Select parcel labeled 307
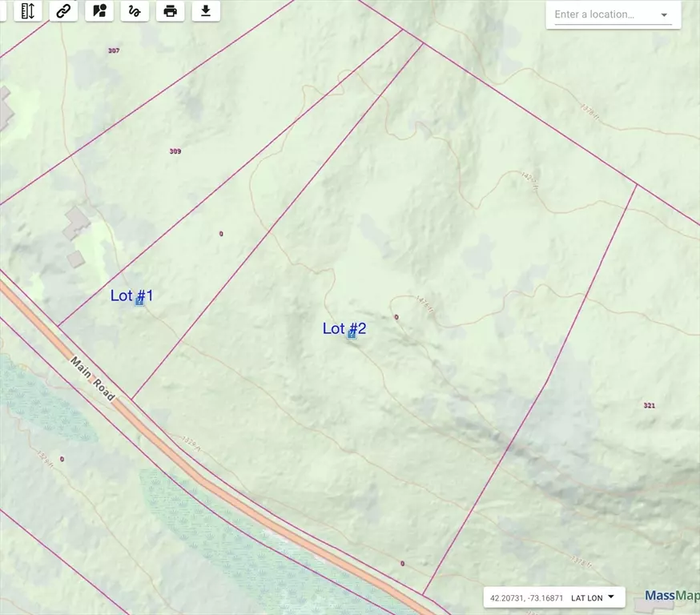Image resolution: width=700 pixels, height=615 pixels. pyautogui.click(x=114, y=50)
